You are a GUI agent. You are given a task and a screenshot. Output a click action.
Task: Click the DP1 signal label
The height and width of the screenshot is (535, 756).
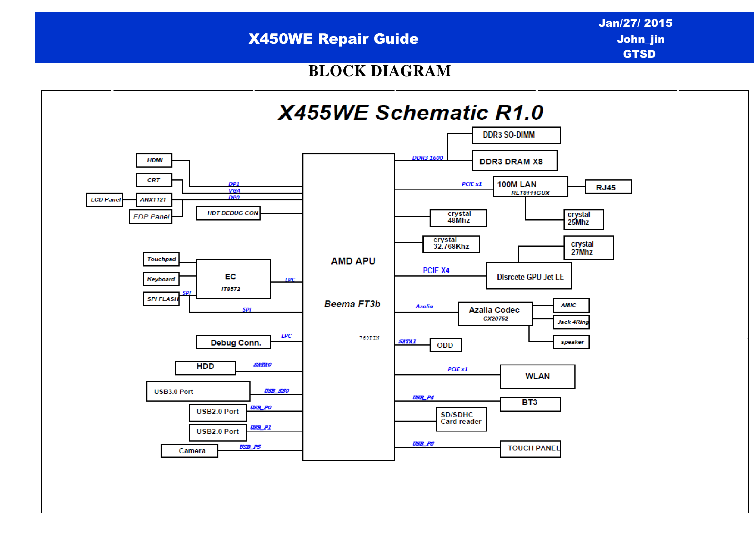pos(234,184)
